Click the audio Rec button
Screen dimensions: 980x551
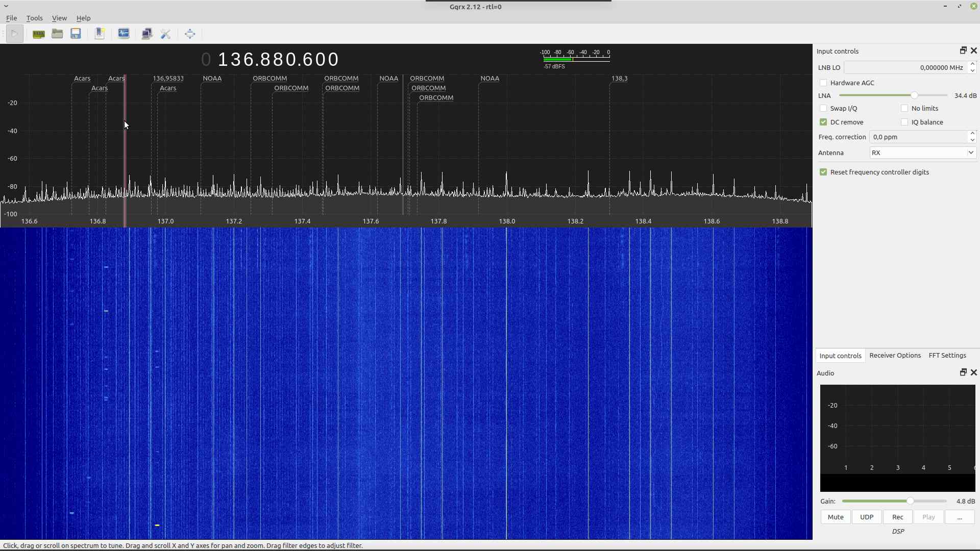897,517
